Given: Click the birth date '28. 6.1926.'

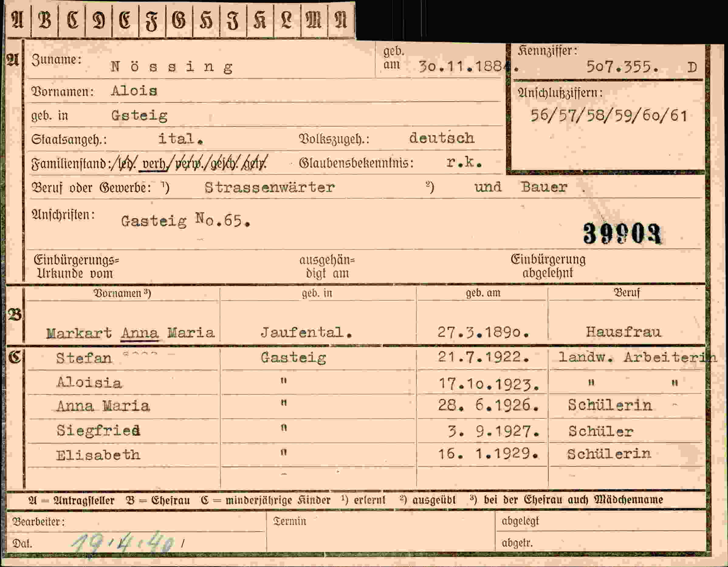Looking at the screenshot, I should [x=488, y=405].
